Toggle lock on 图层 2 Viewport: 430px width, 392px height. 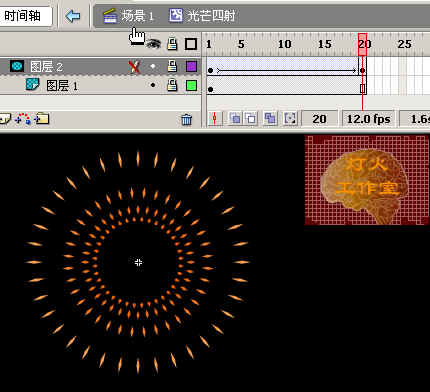(x=172, y=66)
